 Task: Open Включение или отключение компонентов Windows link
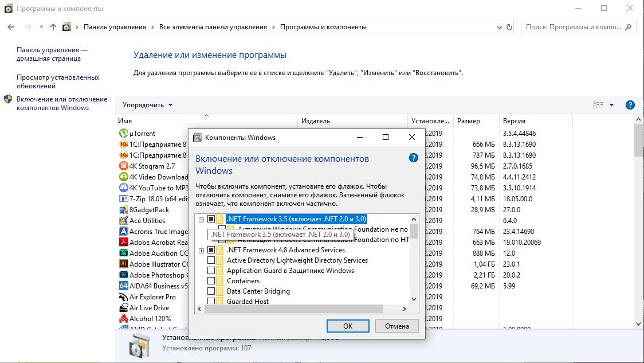coord(62,103)
